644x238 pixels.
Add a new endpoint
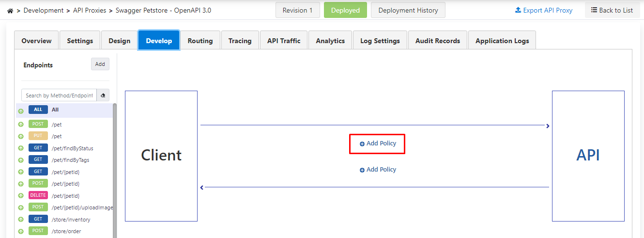pyautogui.click(x=100, y=64)
